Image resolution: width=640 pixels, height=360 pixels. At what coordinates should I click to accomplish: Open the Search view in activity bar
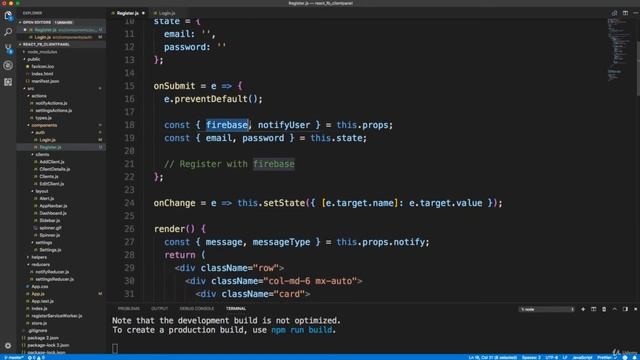pyautogui.click(x=8, y=32)
